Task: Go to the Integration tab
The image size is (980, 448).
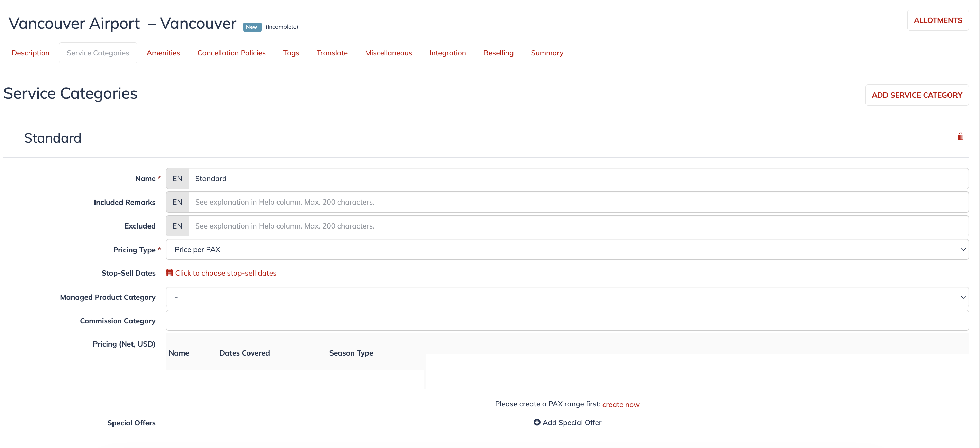Action: 447,53
